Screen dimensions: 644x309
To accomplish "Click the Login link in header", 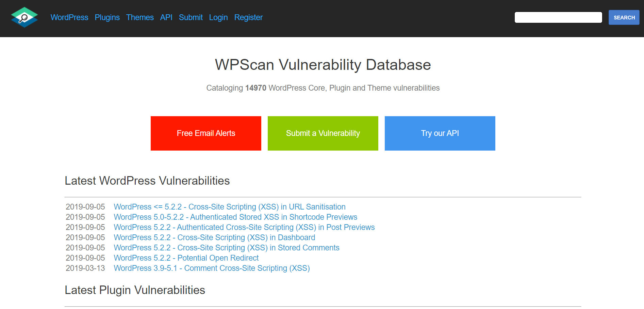I will click(218, 17).
